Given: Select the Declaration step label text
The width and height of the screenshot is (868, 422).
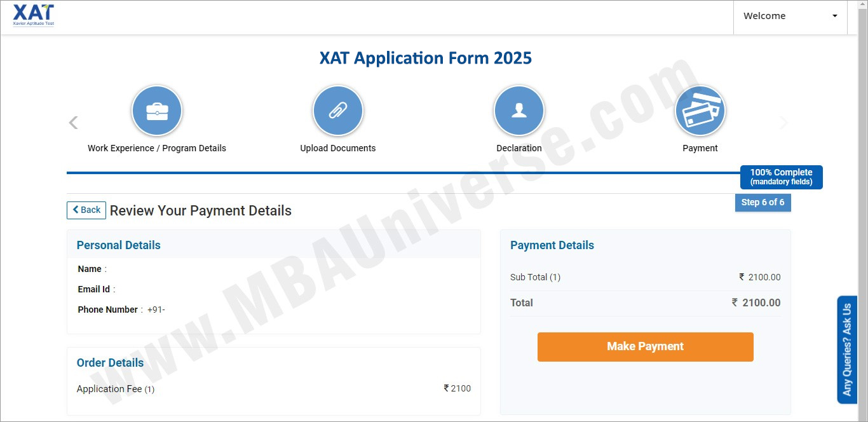Looking at the screenshot, I should click(519, 148).
